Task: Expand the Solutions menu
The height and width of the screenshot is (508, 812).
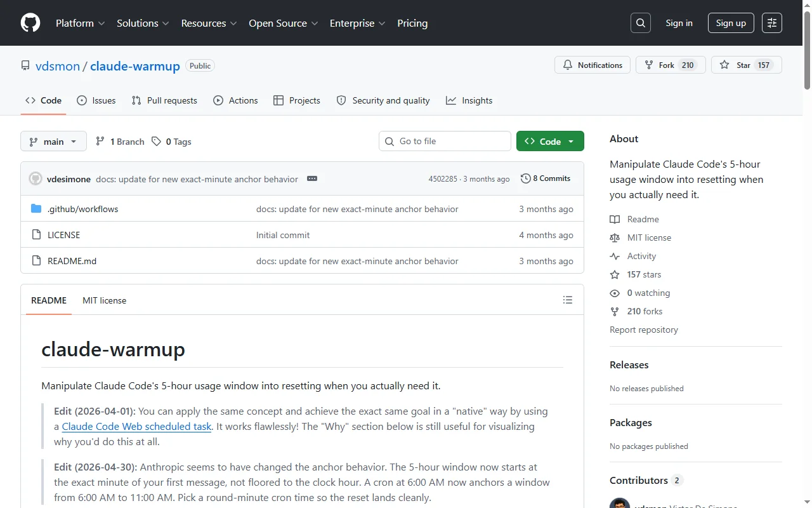Action: click(x=143, y=23)
